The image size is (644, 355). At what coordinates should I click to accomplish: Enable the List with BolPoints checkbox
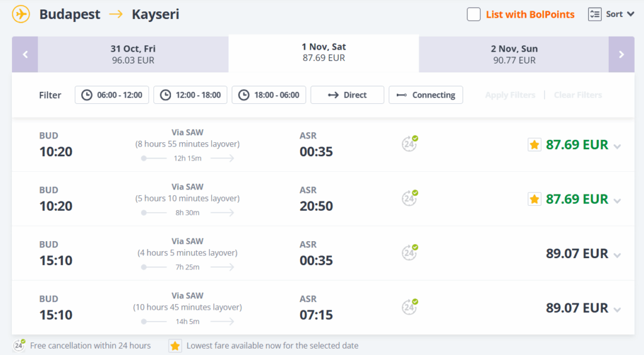pyautogui.click(x=474, y=14)
